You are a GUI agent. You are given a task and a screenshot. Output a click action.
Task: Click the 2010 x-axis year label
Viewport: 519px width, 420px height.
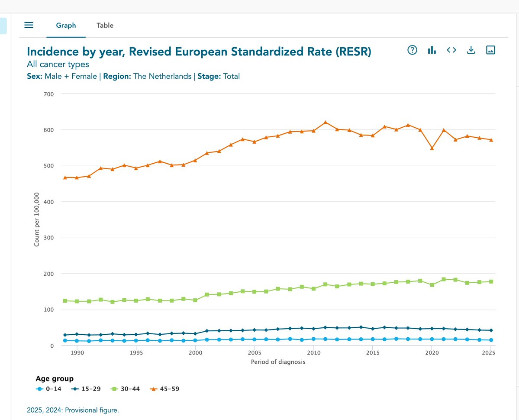[x=313, y=353]
